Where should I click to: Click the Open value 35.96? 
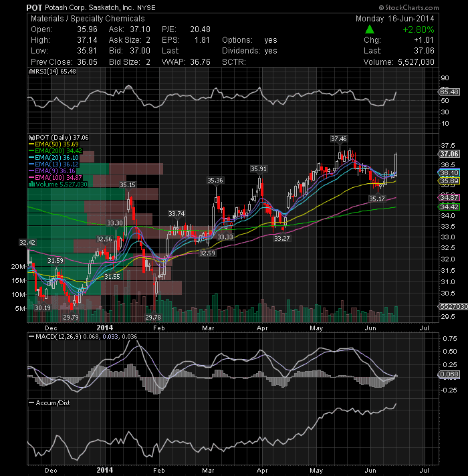(x=87, y=29)
